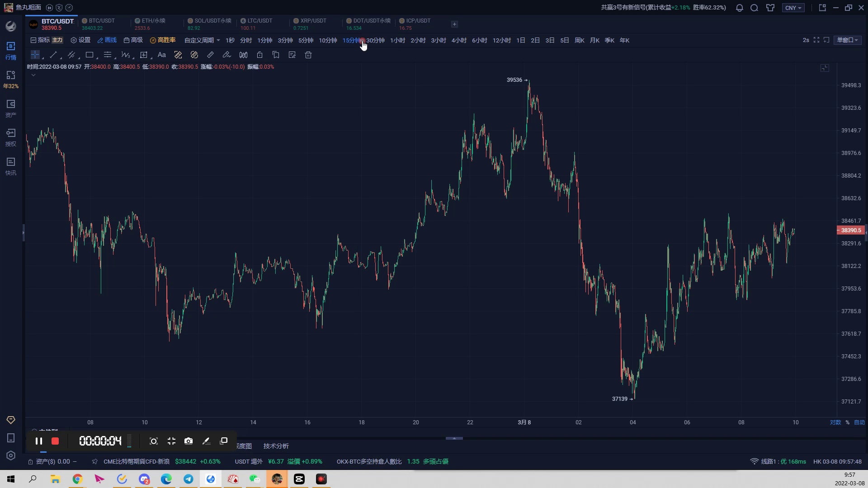The image size is (868, 488).
Task: Click the trash icon to delete drawings
Action: pos(308,55)
